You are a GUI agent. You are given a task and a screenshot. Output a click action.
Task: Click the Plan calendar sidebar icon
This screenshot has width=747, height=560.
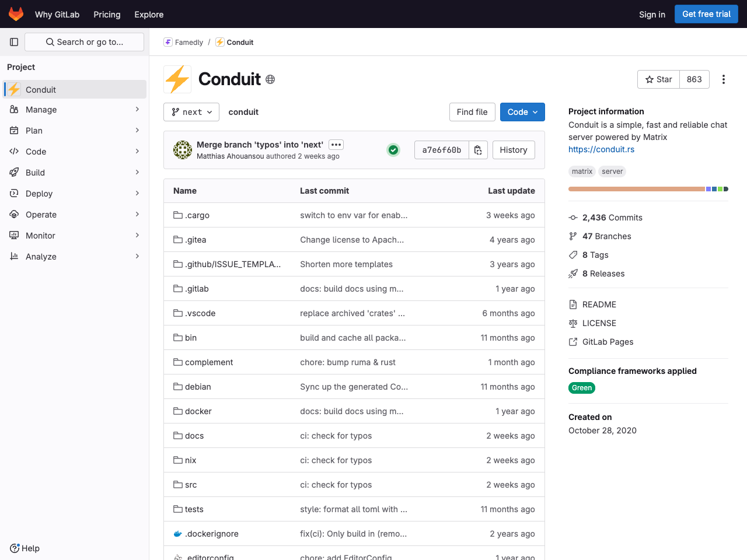(x=14, y=131)
